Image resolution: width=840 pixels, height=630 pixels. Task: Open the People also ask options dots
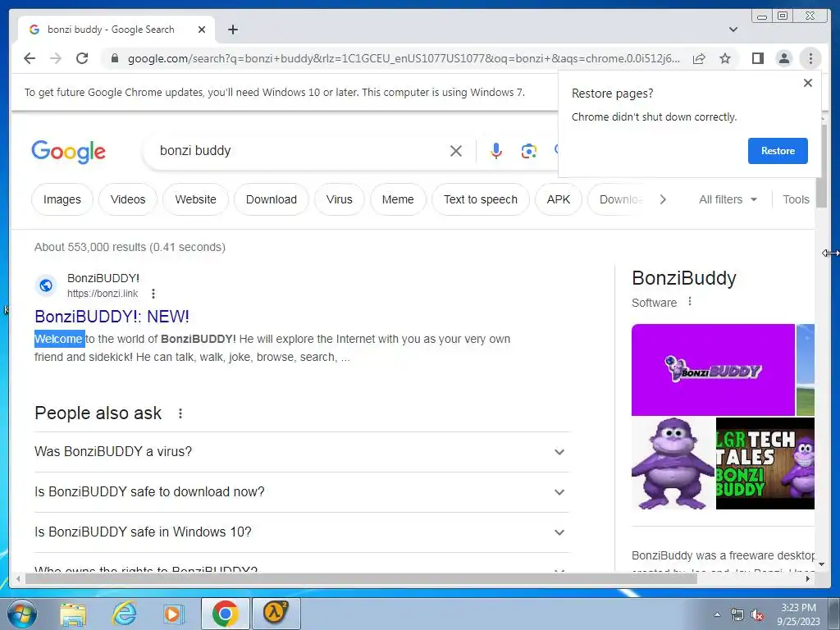(x=180, y=413)
